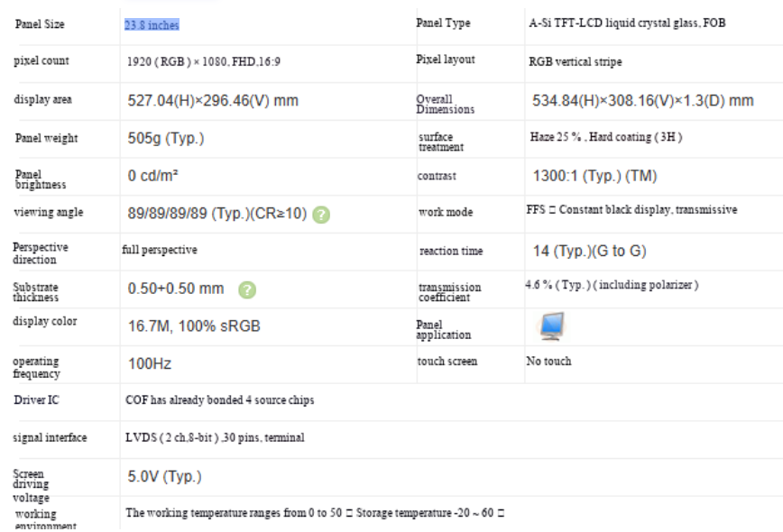783x532 pixels.
Task: Click the COF has already bonded text
Action: tap(220, 399)
